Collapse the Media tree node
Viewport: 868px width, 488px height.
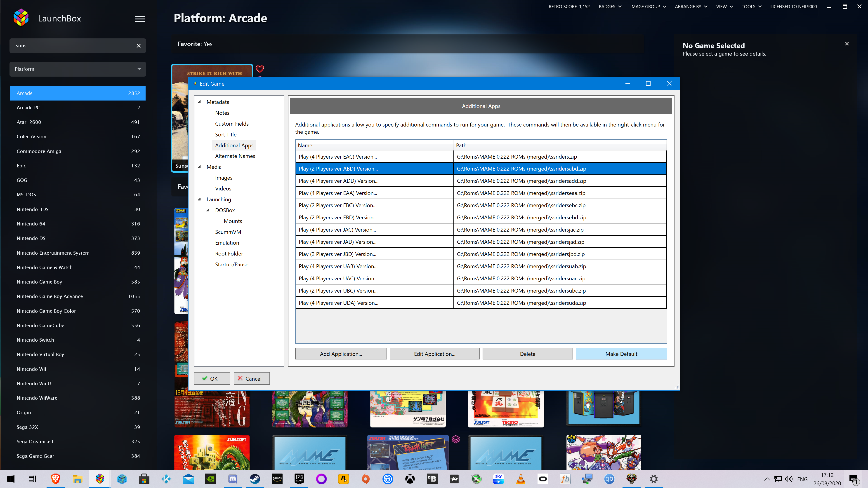(199, 167)
